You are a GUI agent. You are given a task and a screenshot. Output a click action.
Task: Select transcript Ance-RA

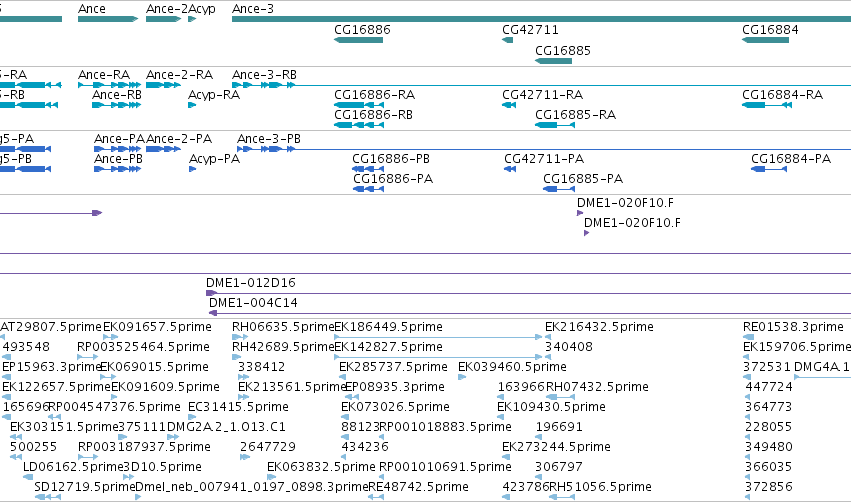110,85
